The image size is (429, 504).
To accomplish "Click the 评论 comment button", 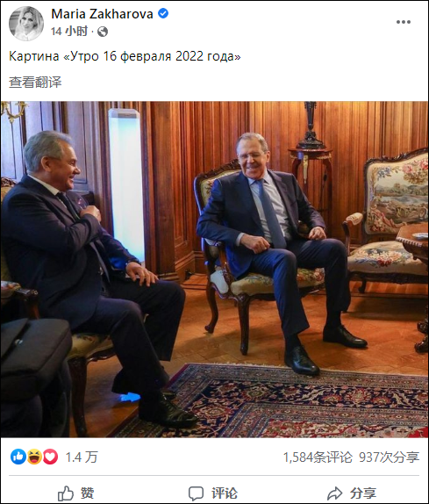I will 213,493.
